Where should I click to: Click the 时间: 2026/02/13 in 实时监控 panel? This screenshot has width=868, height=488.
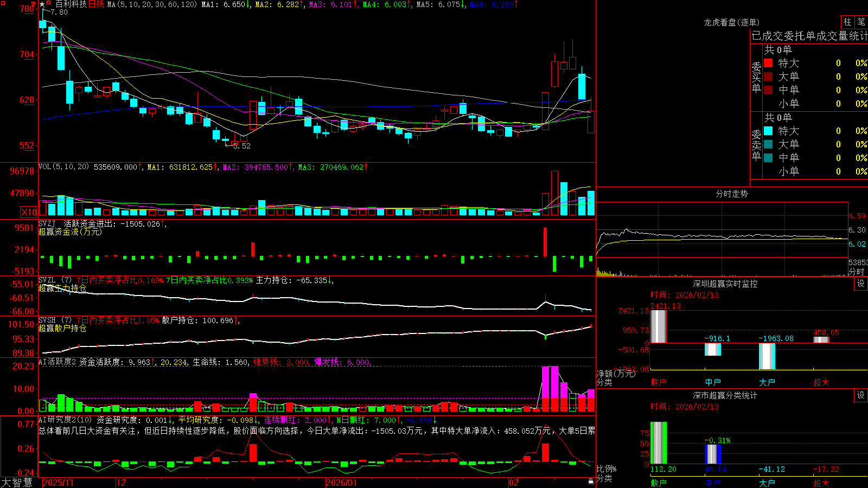click(685, 295)
